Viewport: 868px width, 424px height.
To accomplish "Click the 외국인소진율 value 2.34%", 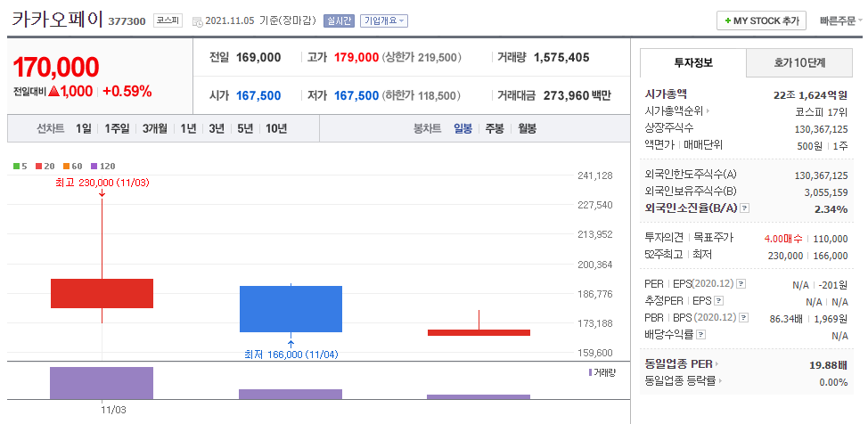I will point(831,209).
